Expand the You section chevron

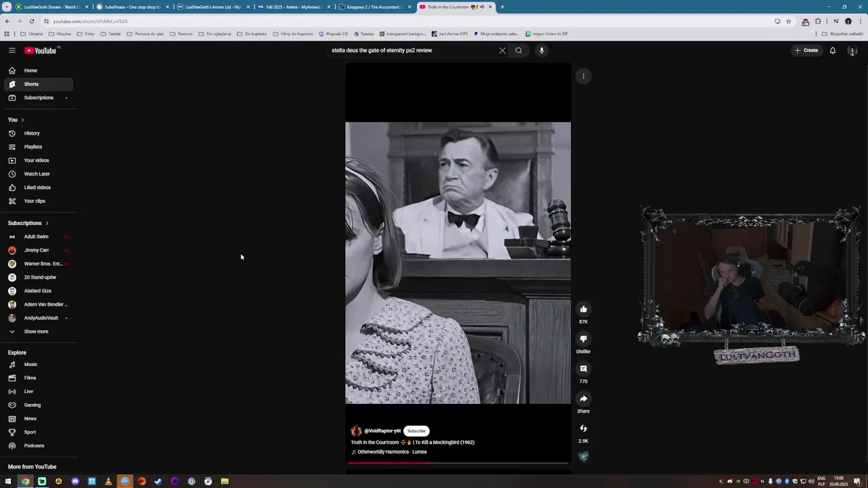(22, 120)
